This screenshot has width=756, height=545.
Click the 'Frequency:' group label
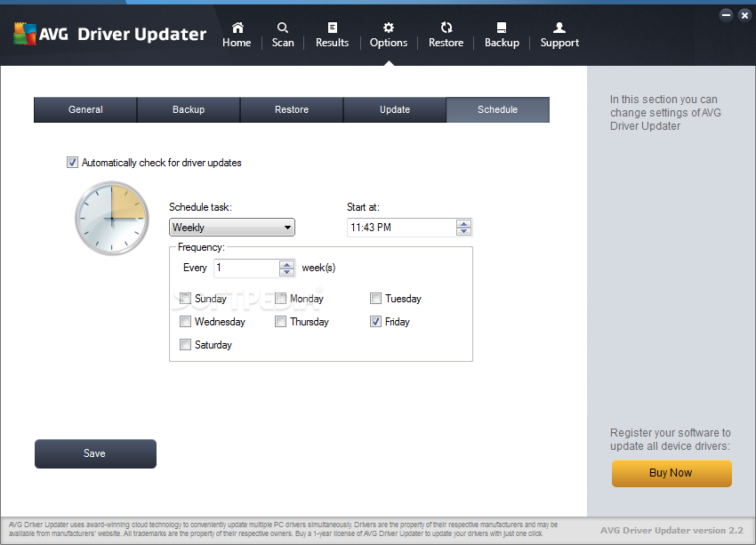coord(201,247)
